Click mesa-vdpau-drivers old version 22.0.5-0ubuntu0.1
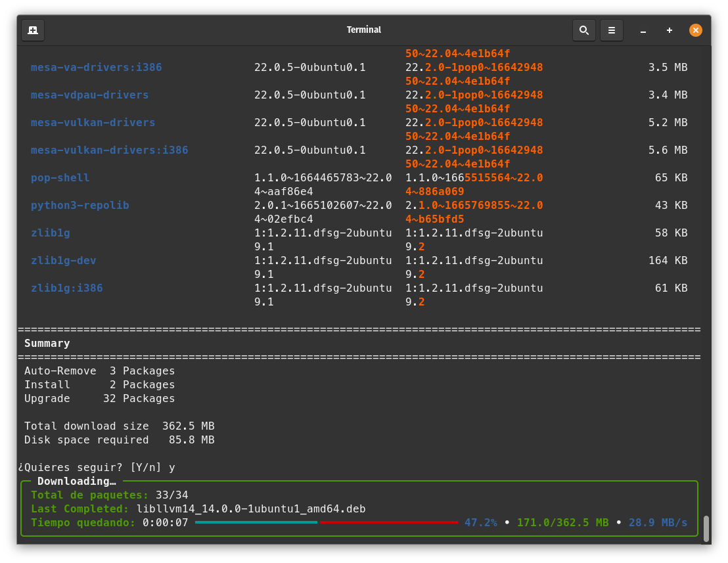 (309, 95)
